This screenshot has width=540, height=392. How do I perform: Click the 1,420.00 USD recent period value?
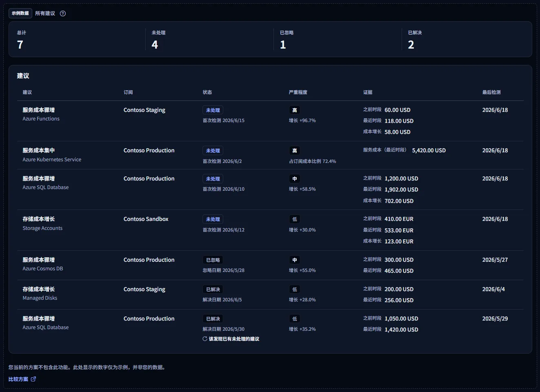click(x=401, y=330)
